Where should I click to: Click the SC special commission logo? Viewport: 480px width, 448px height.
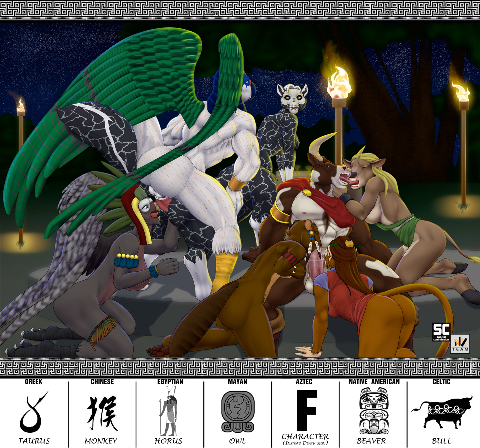coord(441,332)
